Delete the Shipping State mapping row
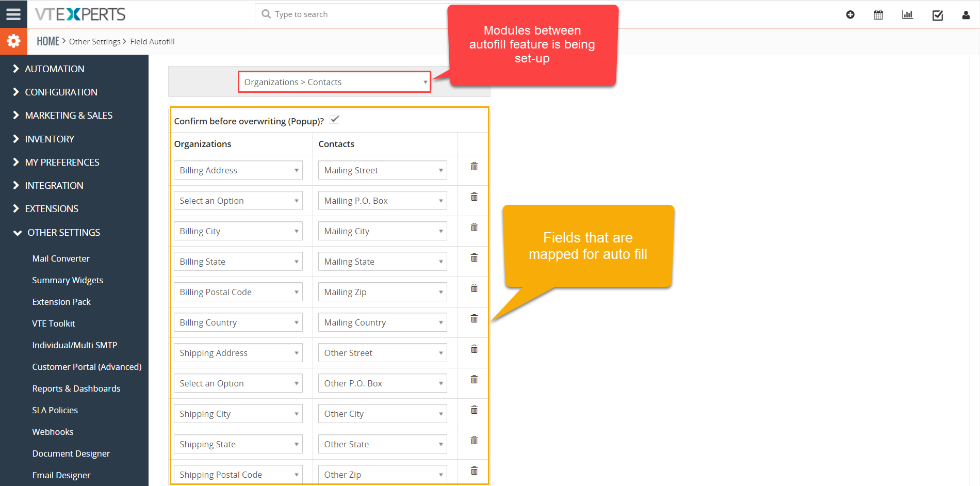 click(x=474, y=440)
